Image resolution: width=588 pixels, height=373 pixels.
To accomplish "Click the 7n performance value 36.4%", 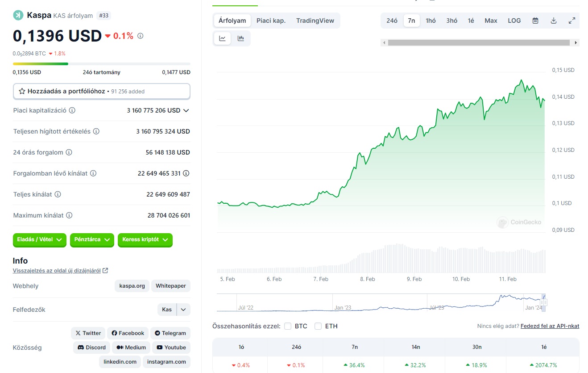I will 355,365.
